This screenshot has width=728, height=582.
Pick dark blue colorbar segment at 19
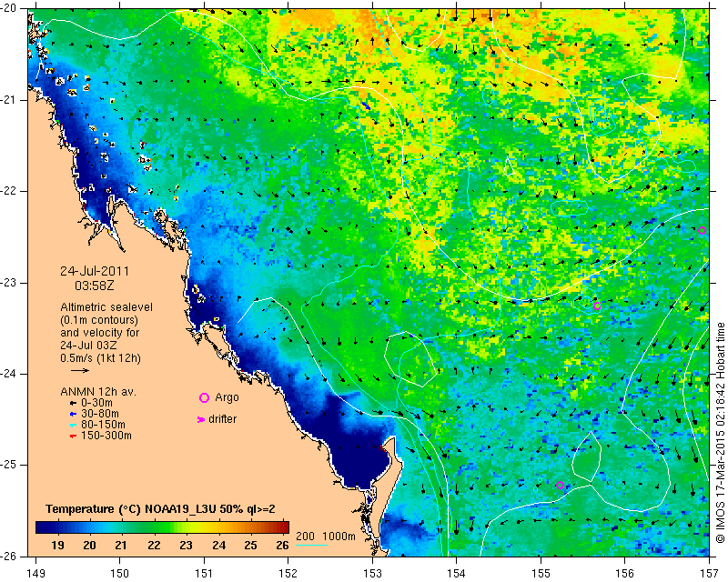[57, 527]
